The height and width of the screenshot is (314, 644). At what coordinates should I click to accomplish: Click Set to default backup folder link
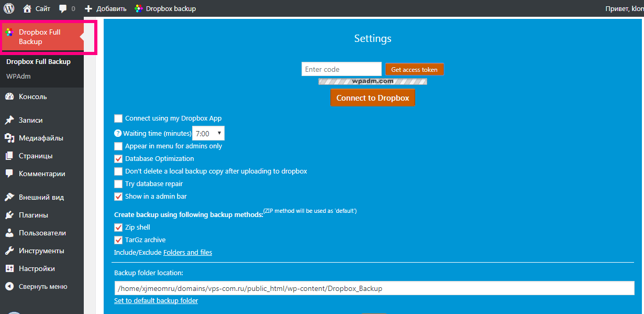pos(156,300)
